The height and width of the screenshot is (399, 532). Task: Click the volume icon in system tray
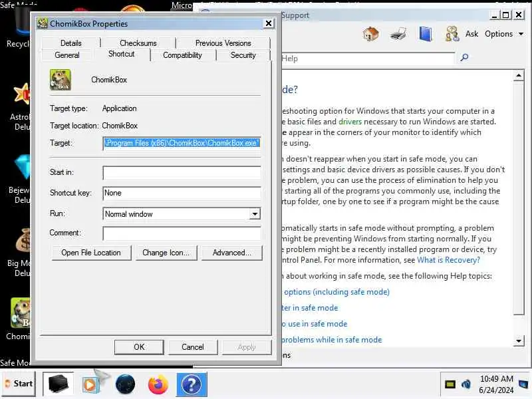[x=466, y=384]
